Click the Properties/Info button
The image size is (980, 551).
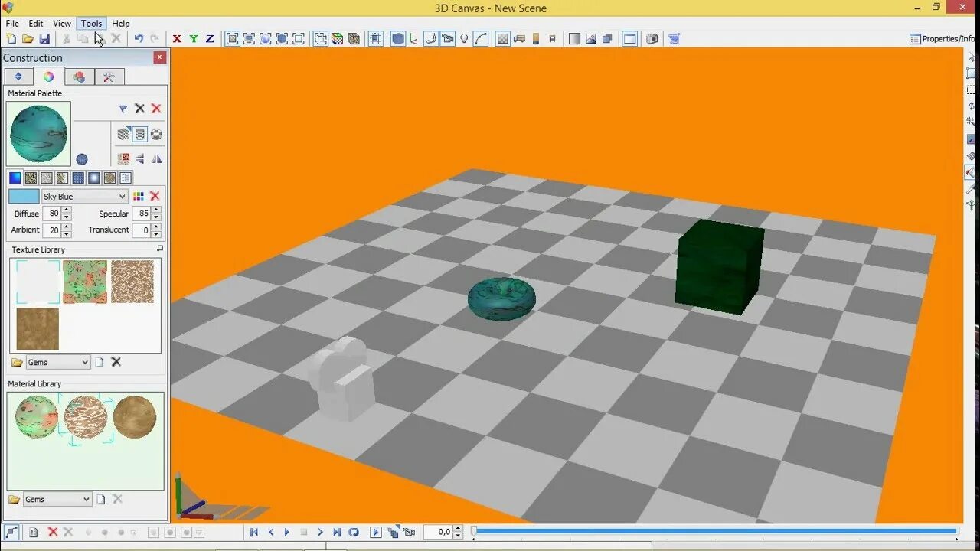coord(940,38)
